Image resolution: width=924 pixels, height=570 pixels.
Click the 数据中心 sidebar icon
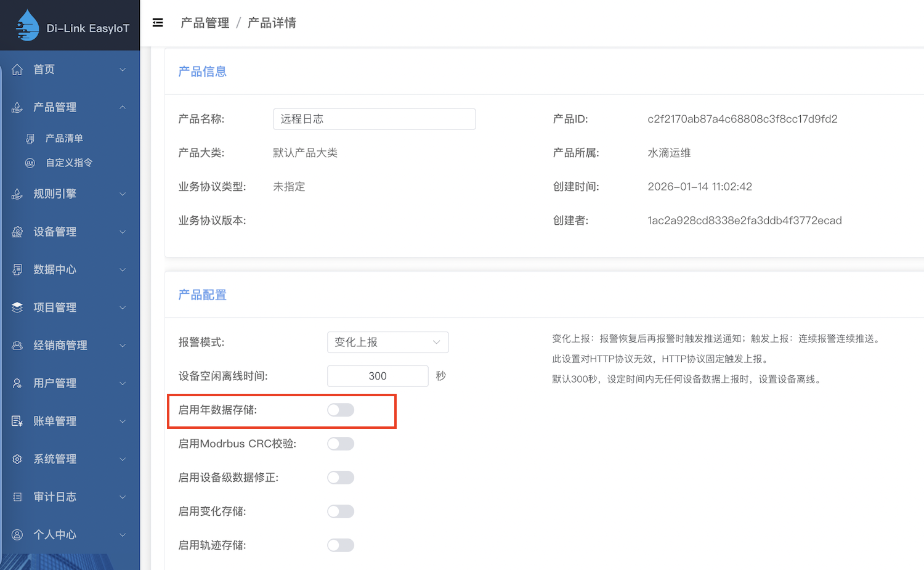pyautogui.click(x=17, y=270)
